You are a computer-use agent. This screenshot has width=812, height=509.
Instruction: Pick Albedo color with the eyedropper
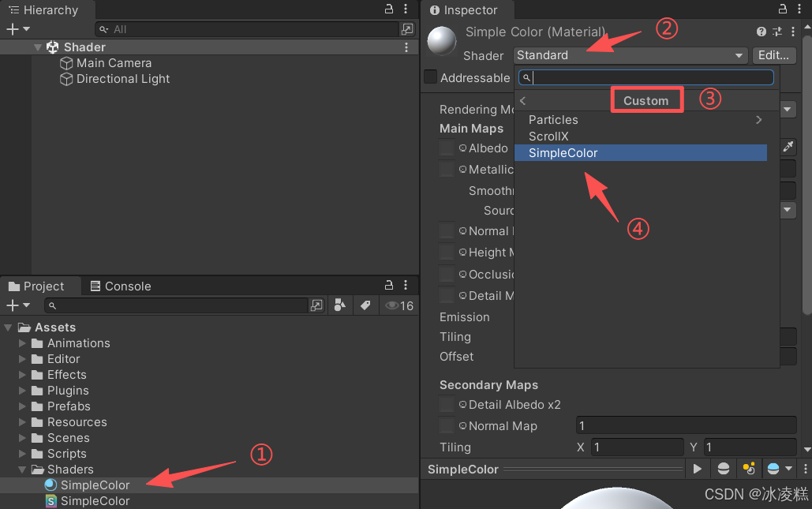(788, 147)
